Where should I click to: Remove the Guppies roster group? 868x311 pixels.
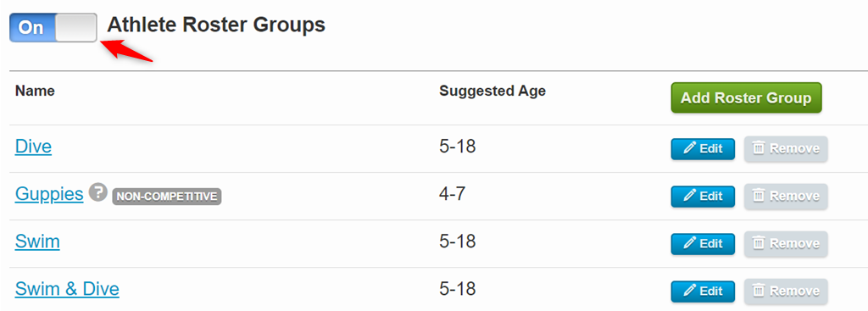[786, 197]
